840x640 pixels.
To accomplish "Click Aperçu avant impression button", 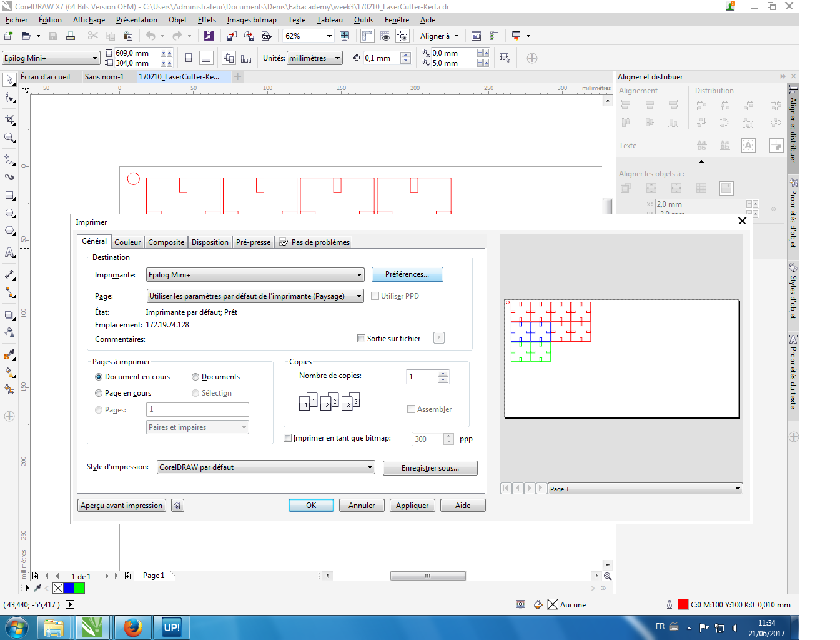I will click(x=122, y=506).
